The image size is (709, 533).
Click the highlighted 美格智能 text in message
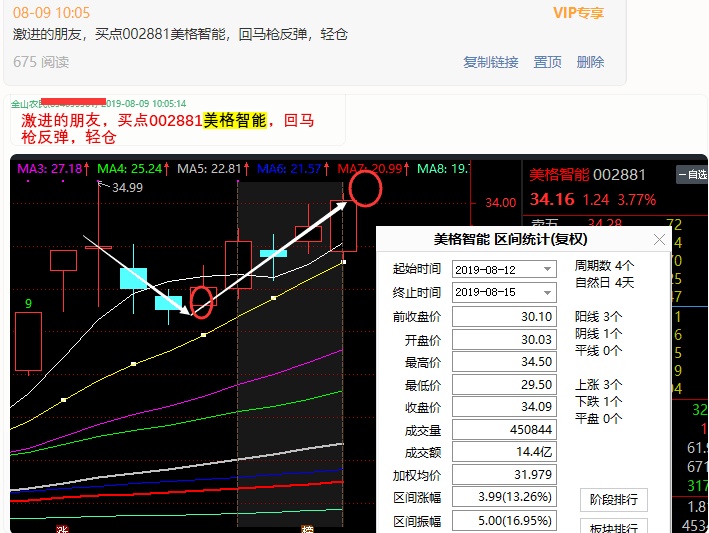(x=235, y=120)
